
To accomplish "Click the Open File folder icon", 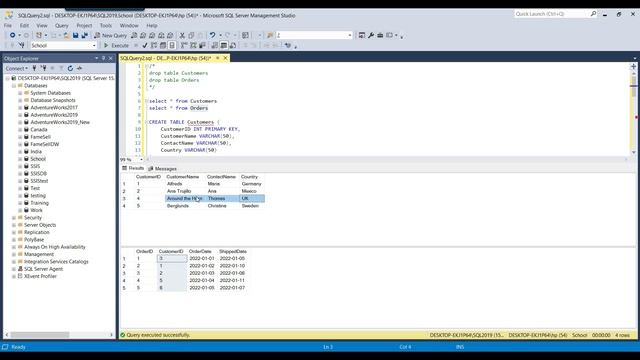I will [66, 36].
